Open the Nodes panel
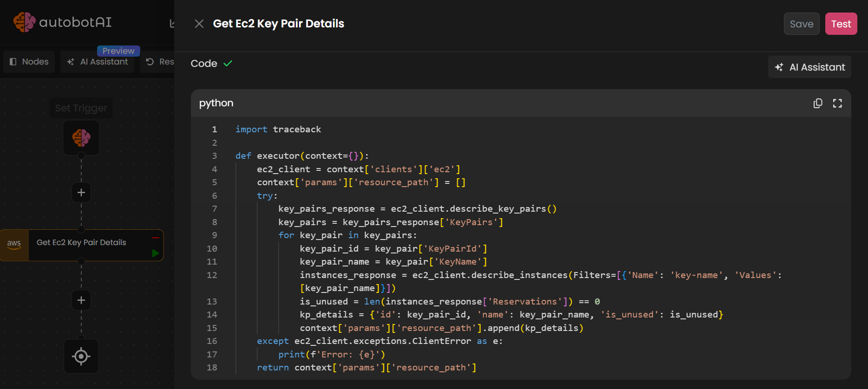This screenshot has height=389, width=868. coord(29,62)
